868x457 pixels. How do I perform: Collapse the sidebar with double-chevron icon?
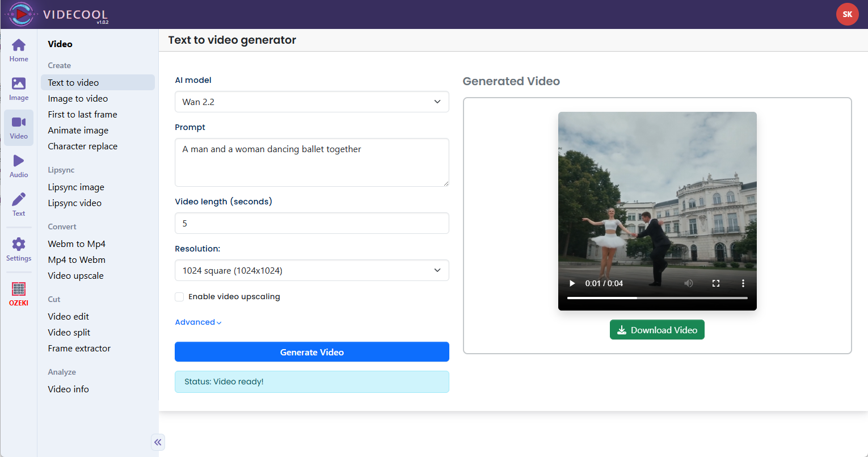tap(158, 442)
